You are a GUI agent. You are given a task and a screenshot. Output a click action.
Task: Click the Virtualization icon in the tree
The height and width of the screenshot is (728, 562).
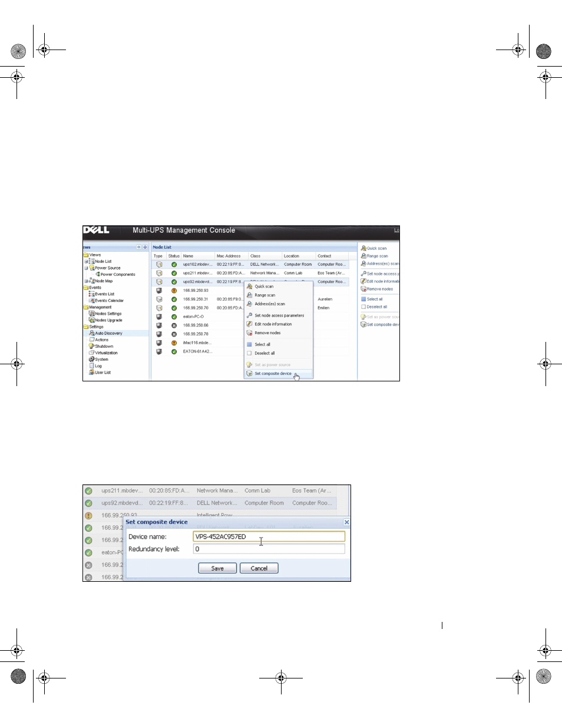92,353
